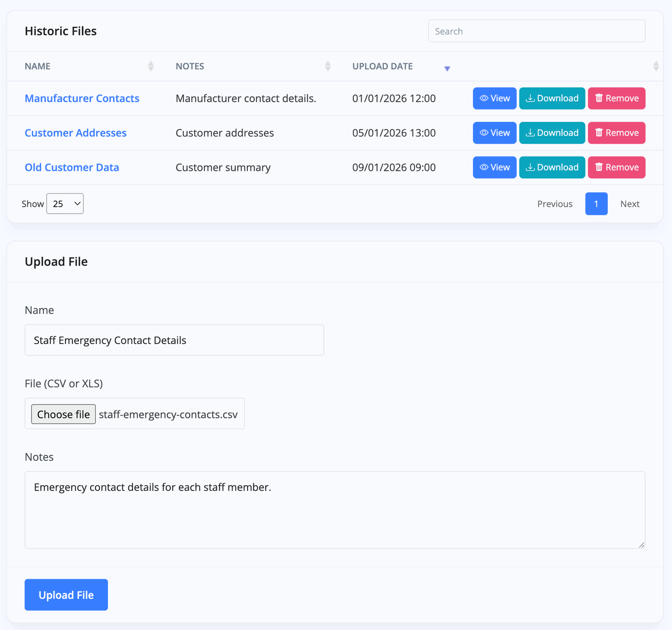Remove the Customer Addresses file

point(616,133)
